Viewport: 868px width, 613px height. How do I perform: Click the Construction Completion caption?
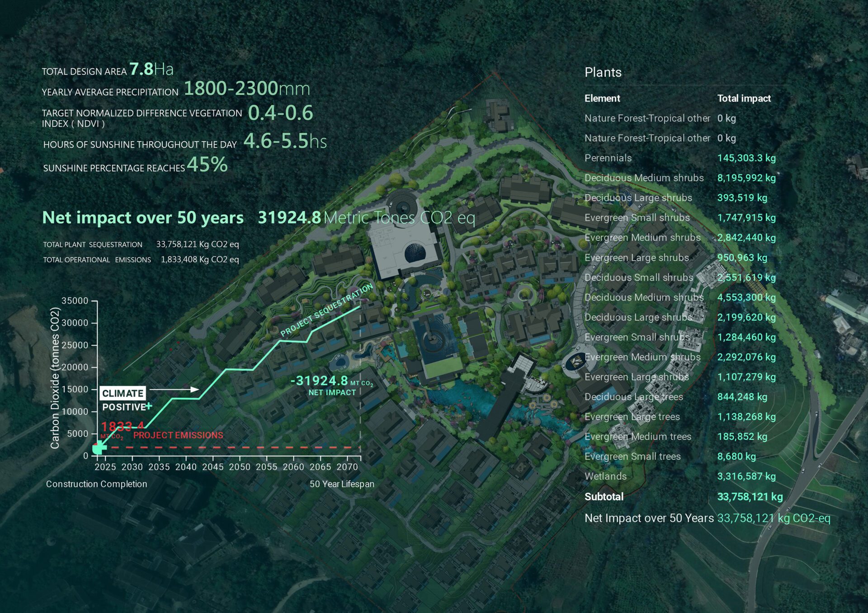coord(96,484)
